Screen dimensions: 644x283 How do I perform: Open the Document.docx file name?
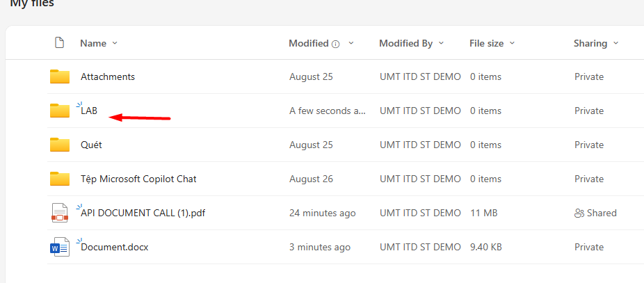pyautogui.click(x=115, y=247)
